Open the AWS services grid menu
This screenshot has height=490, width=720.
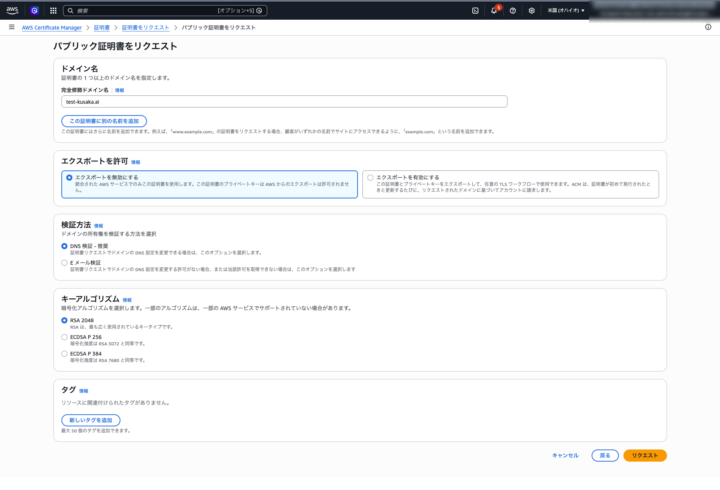pyautogui.click(x=52, y=10)
